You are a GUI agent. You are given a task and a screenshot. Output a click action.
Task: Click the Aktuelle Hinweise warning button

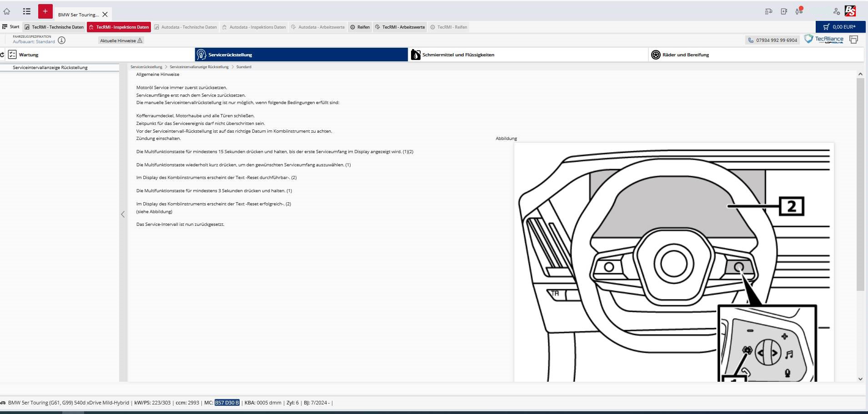pos(121,40)
